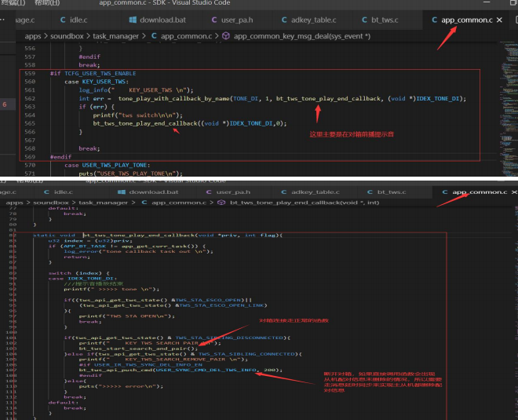Image resolution: width=518 pixels, height=420 pixels.
Task: Switch to download.bat tab in bottom window
Action: click(x=148, y=192)
